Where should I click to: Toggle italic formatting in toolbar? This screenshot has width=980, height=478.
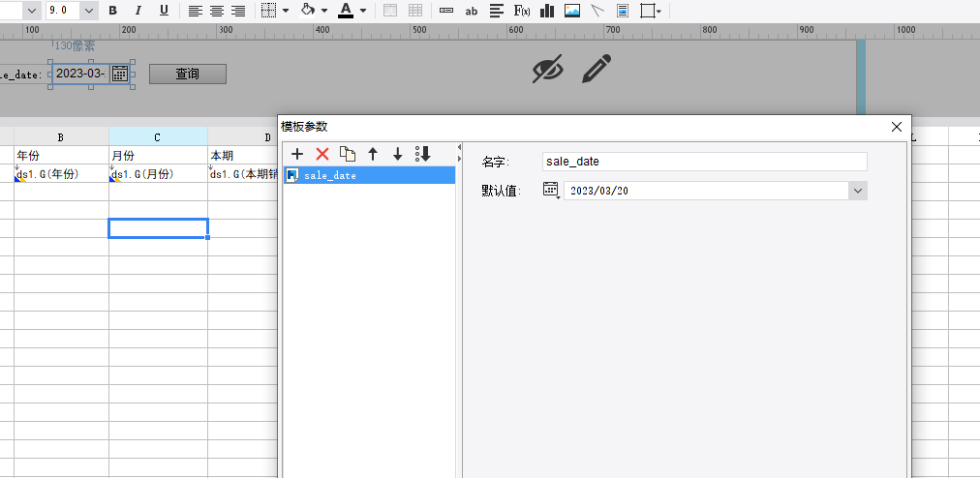(x=138, y=11)
